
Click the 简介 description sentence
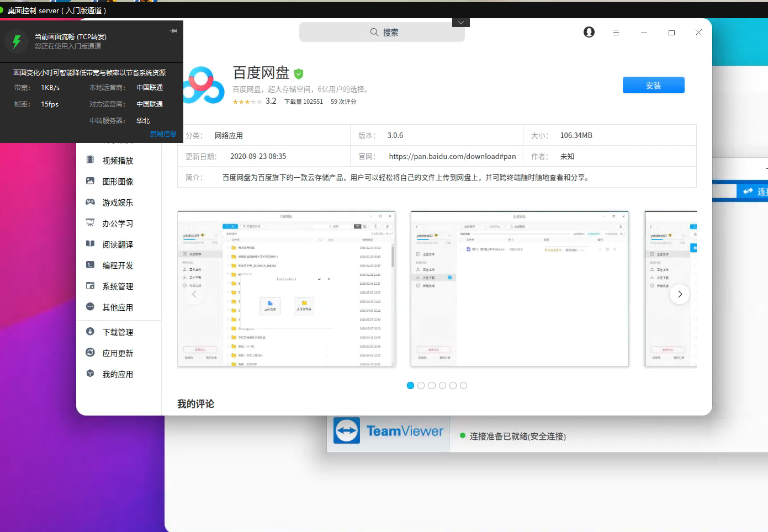pyautogui.click(x=407, y=177)
